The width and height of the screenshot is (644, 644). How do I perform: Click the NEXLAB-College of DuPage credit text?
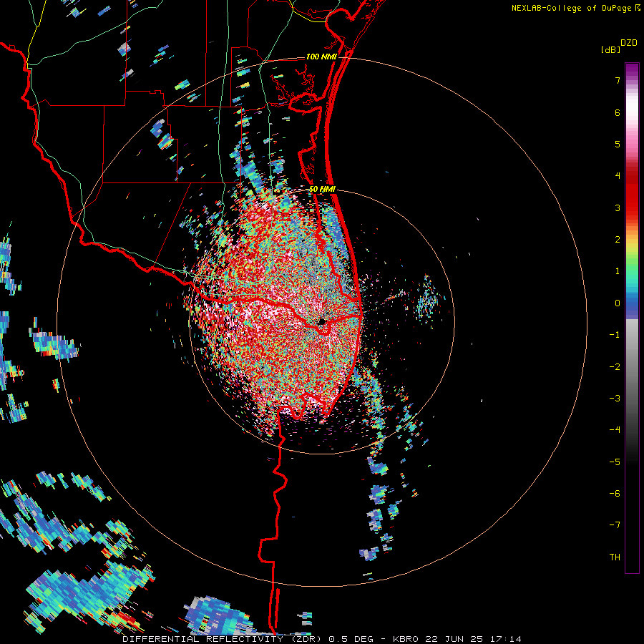click(572, 8)
